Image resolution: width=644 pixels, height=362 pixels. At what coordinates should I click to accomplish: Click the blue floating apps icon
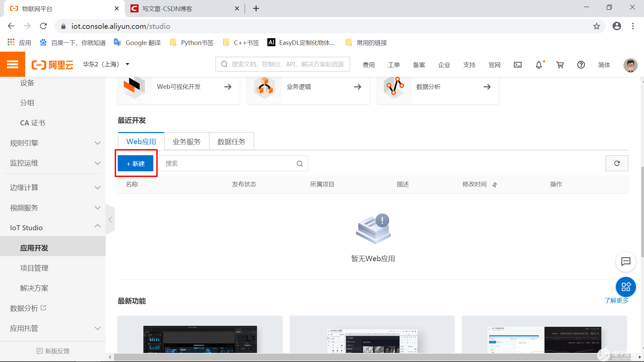point(626,287)
